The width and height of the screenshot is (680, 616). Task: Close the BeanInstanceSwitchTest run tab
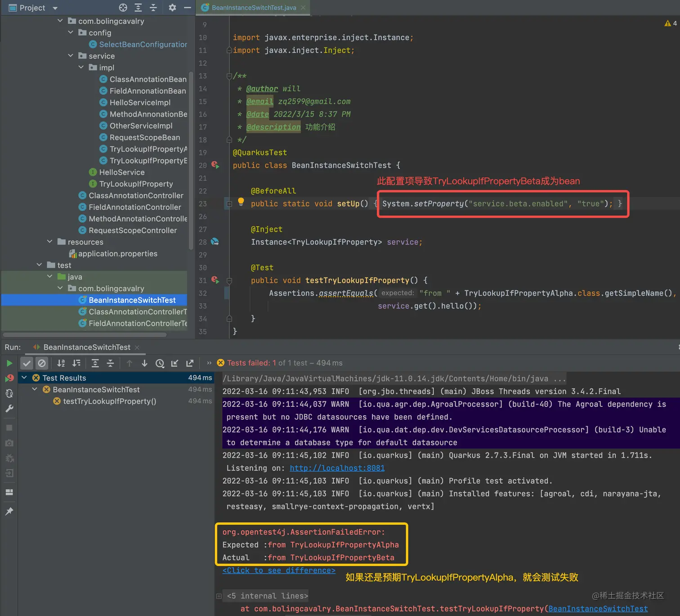tap(137, 347)
